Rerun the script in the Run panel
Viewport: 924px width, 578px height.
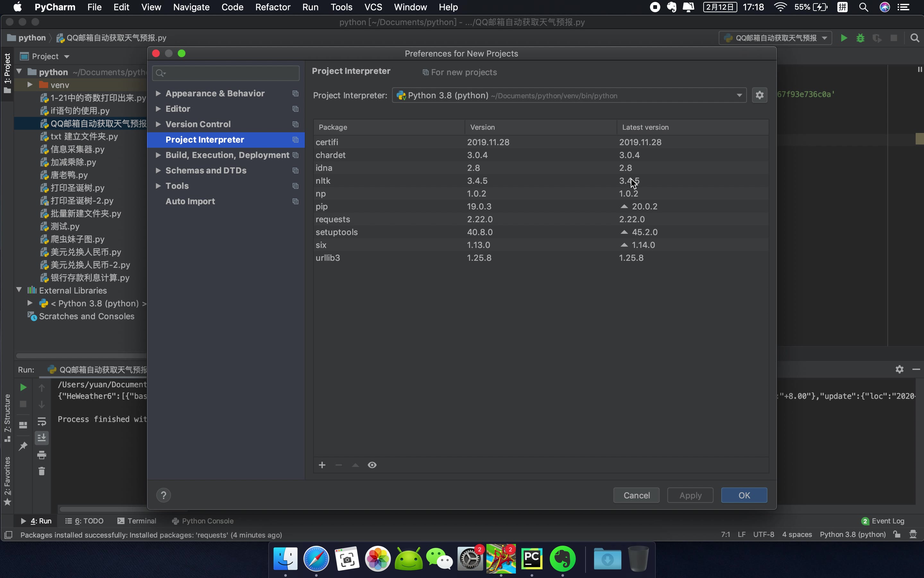coord(23,387)
